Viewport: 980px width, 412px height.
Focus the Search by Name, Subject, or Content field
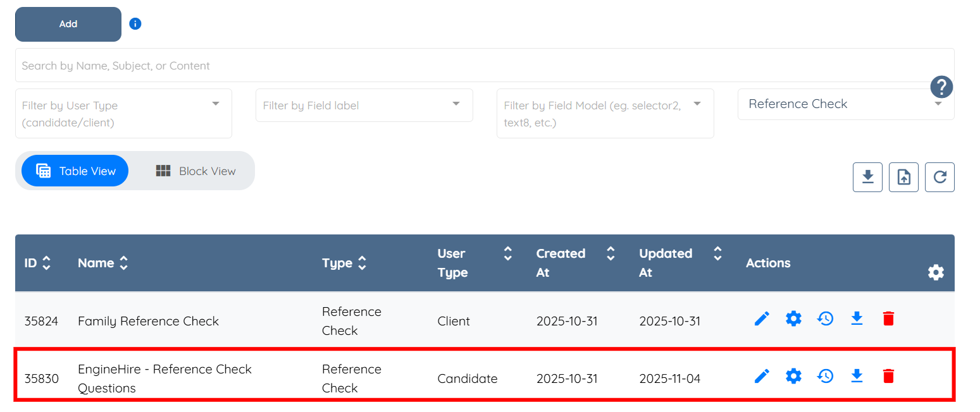[x=485, y=65]
